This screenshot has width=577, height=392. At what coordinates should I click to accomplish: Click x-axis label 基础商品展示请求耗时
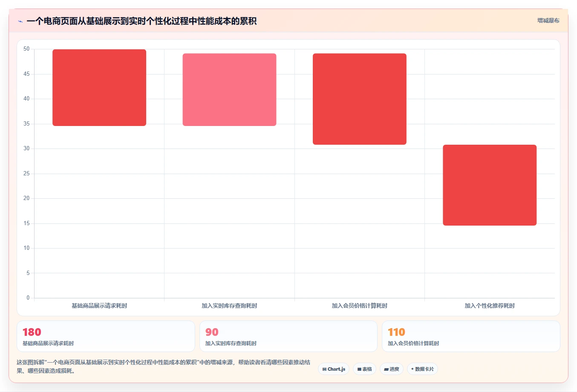(99, 306)
